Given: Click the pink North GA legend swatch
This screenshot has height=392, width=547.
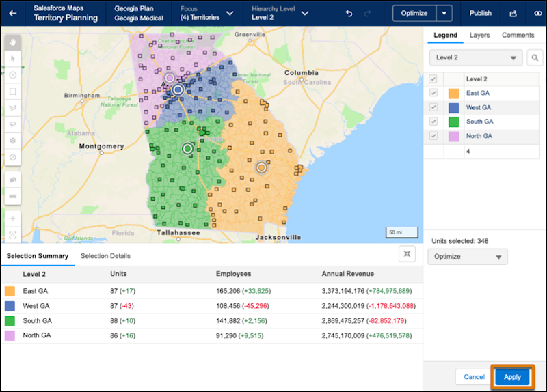Looking at the screenshot, I should 453,136.
